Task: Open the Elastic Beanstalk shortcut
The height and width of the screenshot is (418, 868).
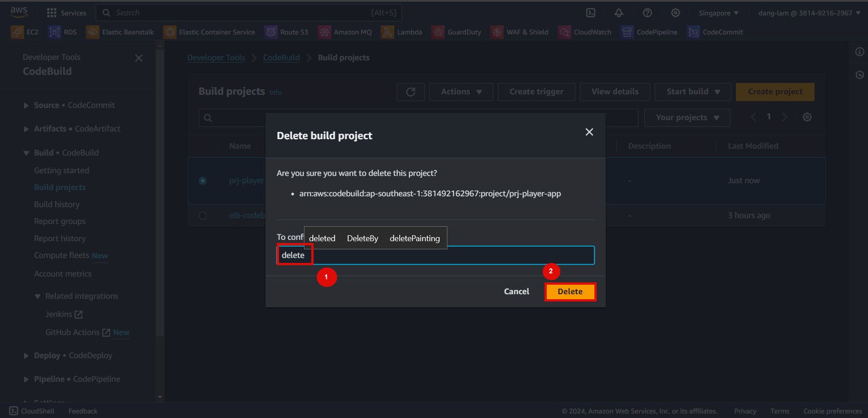Action: [x=120, y=32]
